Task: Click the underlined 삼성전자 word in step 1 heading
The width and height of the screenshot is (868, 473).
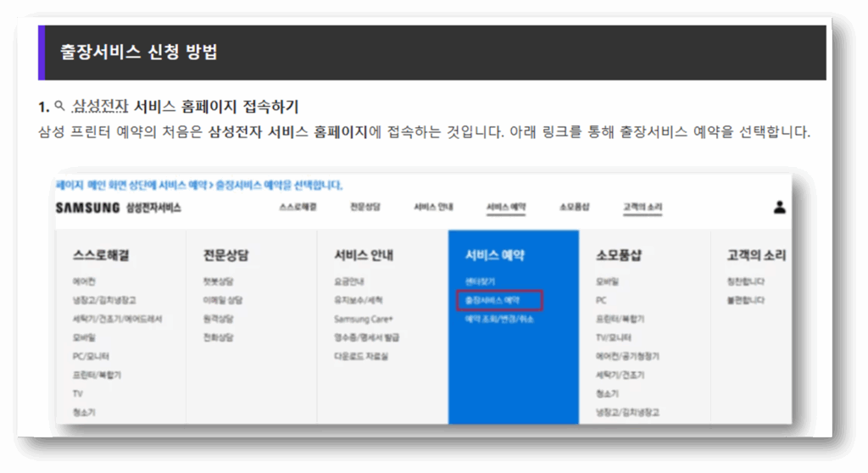Action: coord(100,106)
